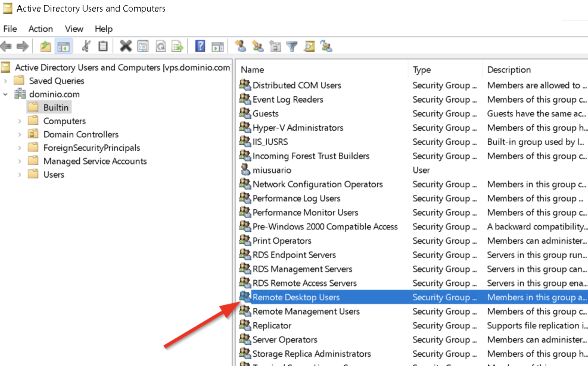Expand the Saved Queries node
Image resolution: width=588 pixels, height=366 pixels.
[6, 81]
